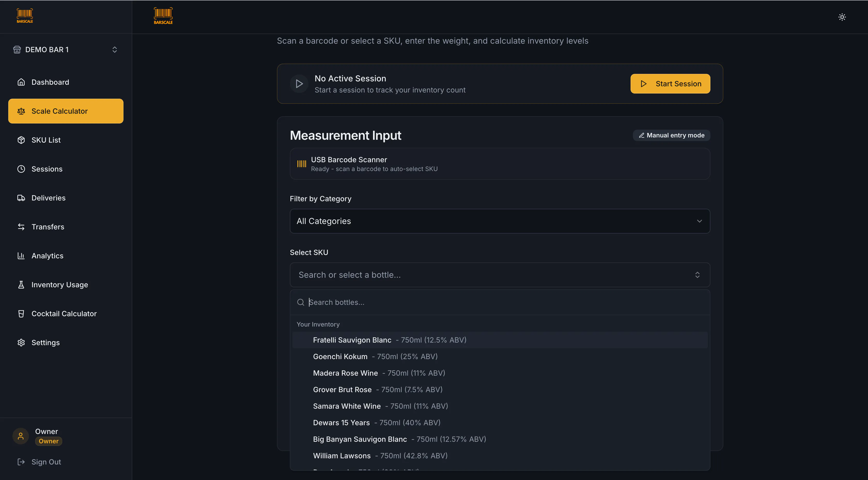Click the Settings gear icon
868x480 pixels.
pyautogui.click(x=21, y=343)
